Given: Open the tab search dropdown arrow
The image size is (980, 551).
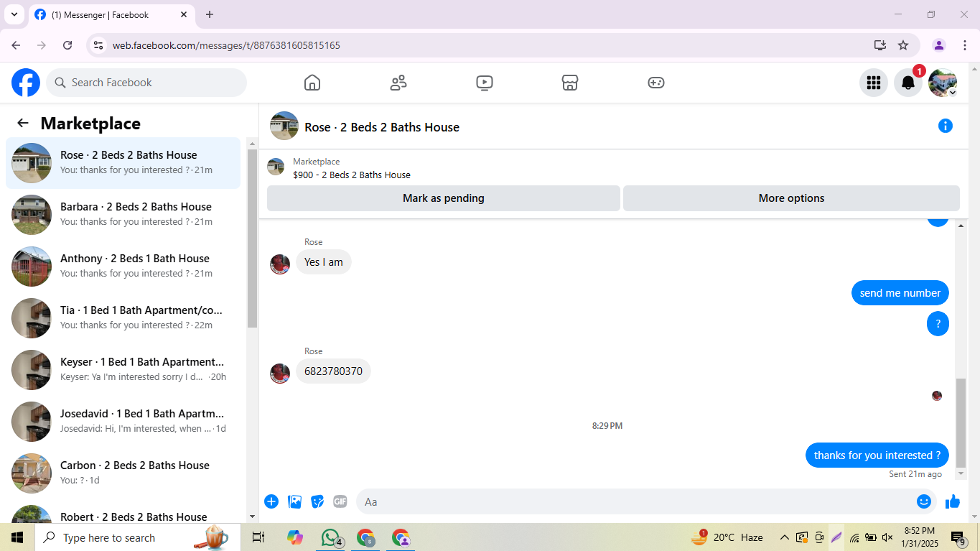Looking at the screenshot, I should pyautogui.click(x=14, y=14).
